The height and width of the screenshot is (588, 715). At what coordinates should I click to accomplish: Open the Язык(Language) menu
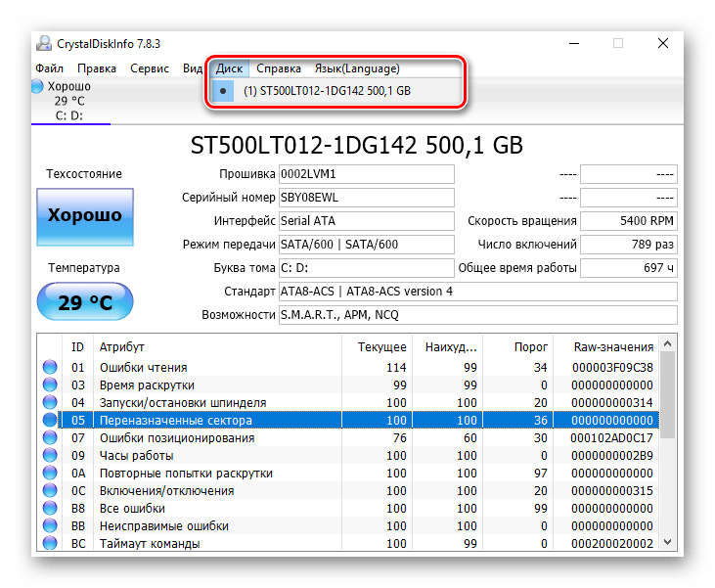click(357, 68)
